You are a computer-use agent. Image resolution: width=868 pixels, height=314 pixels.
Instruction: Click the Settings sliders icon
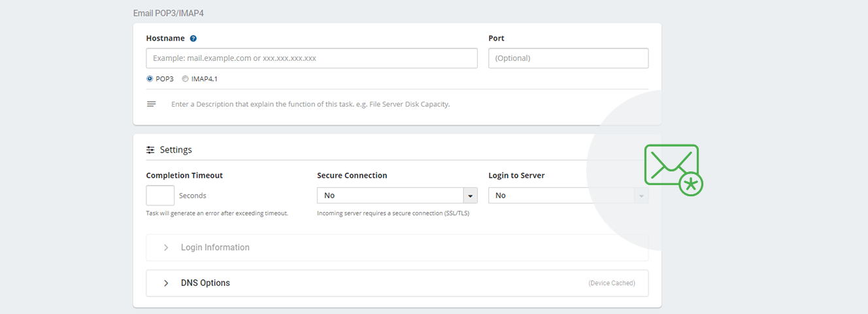click(150, 150)
